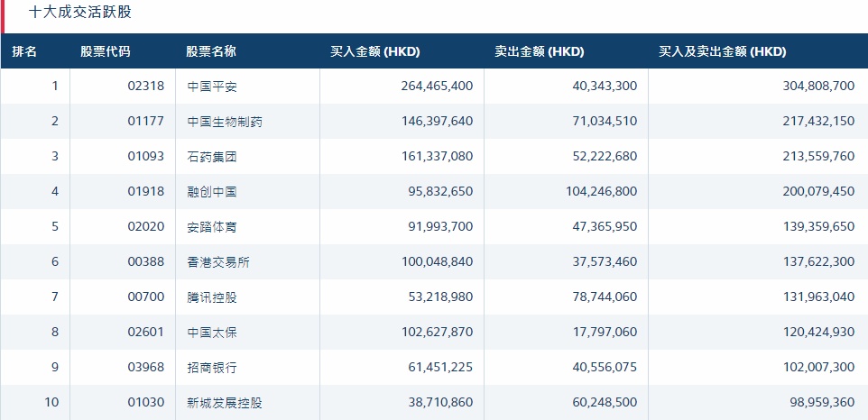
Task: Open stock name 腾讯控股
Action: 211,297
